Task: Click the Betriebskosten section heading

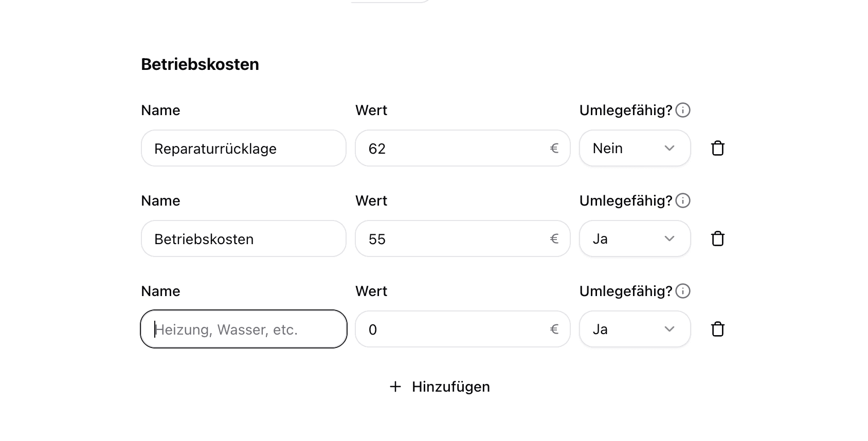Action: coord(200,64)
